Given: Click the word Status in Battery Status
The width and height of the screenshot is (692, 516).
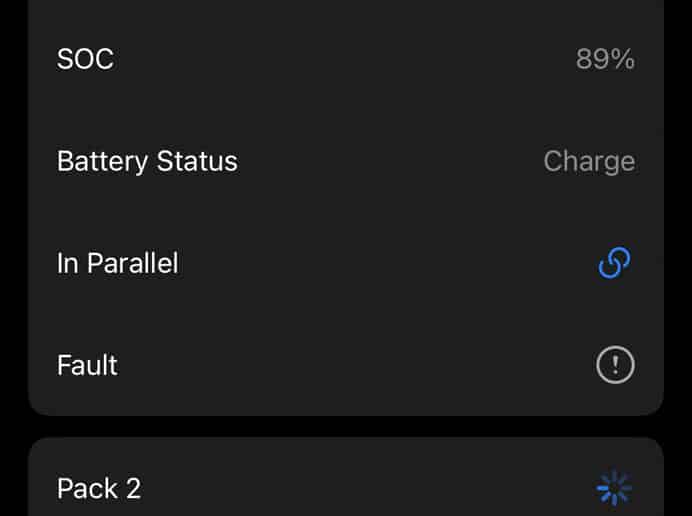Looking at the screenshot, I should tap(197, 161).
